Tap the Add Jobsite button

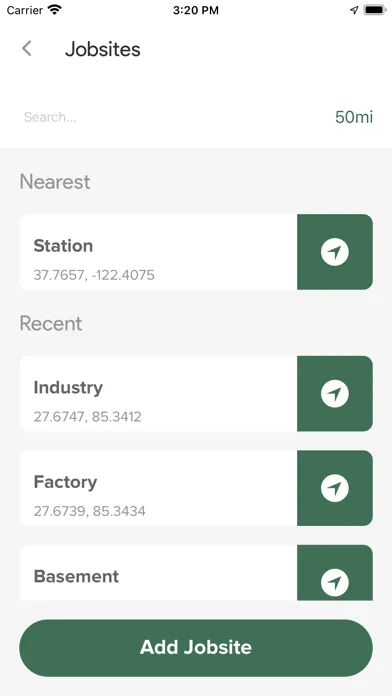pyautogui.click(x=196, y=648)
